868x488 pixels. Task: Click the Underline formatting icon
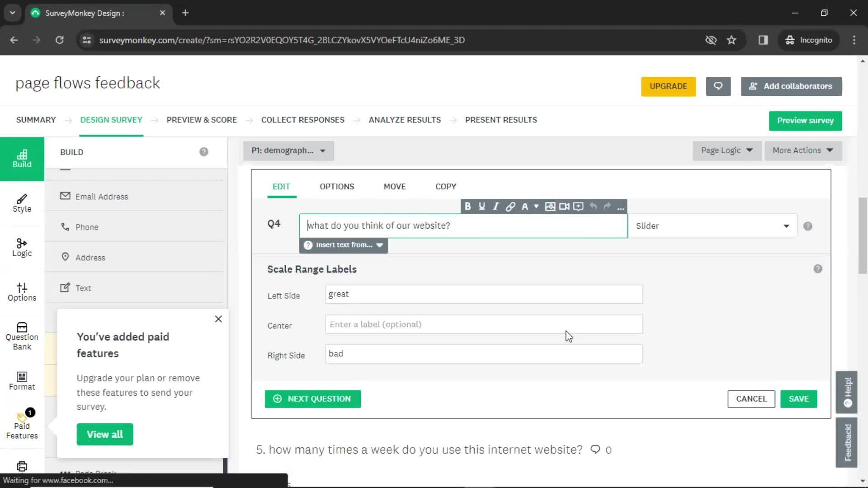(x=481, y=207)
